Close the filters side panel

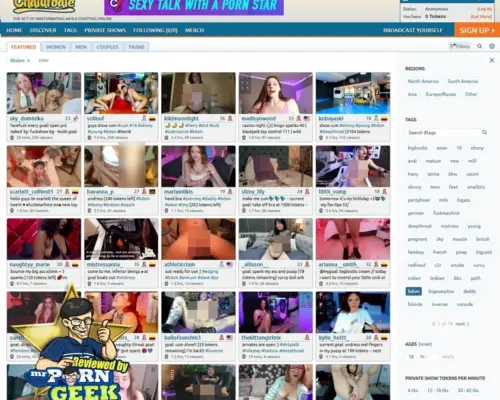click(x=492, y=60)
